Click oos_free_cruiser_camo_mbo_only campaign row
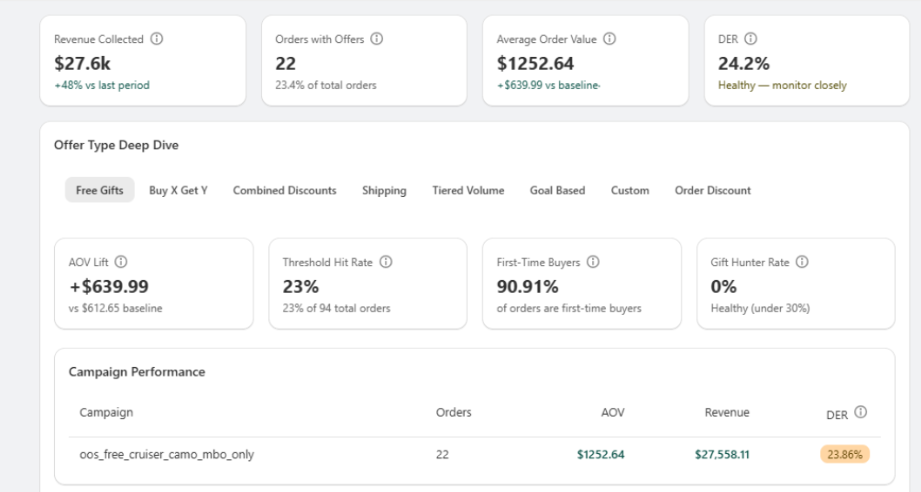This screenshot has height=492, width=921. (475, 454)
